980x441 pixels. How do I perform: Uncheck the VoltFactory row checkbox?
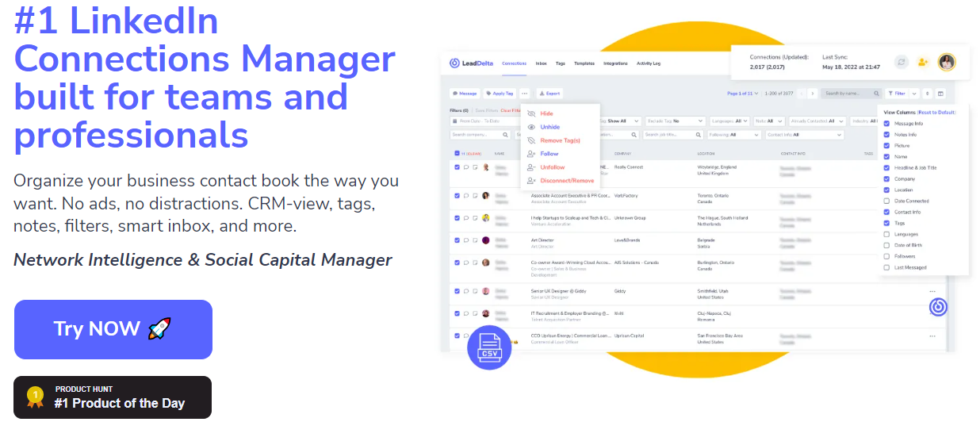click(457, 195)
